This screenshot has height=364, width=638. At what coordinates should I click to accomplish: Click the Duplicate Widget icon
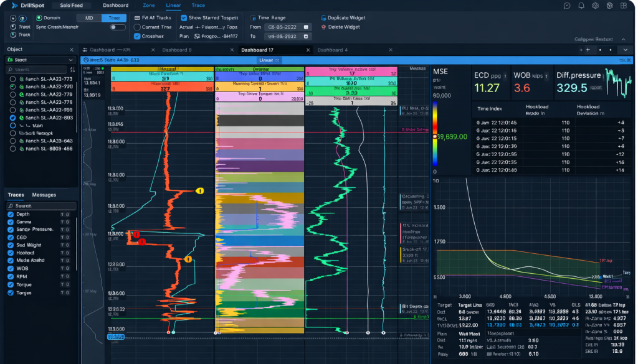coord(323,18)
